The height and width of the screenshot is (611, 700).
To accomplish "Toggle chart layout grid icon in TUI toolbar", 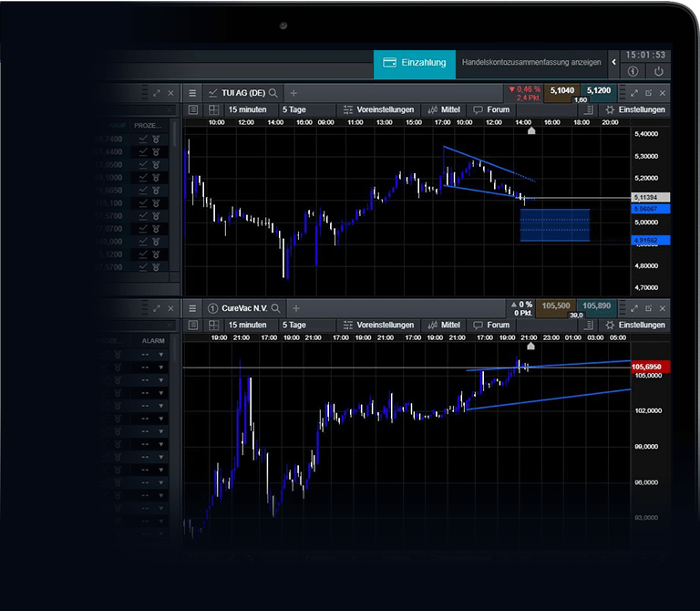I will tap(212, 109).
